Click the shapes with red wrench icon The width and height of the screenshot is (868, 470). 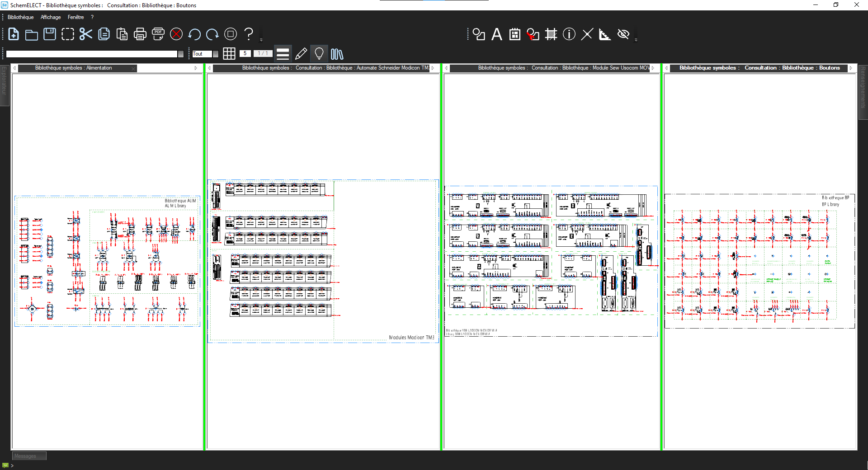click(x=533, y=34)
